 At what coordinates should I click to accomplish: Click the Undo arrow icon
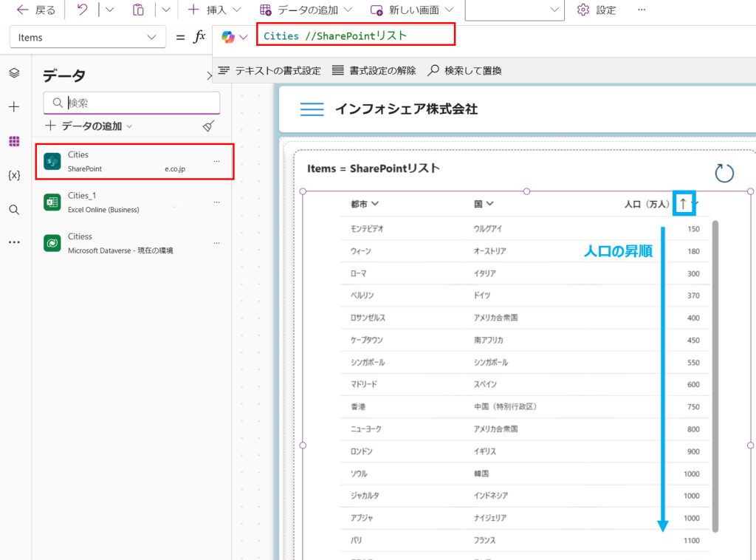pyautogui.click(x=82, y=10)
